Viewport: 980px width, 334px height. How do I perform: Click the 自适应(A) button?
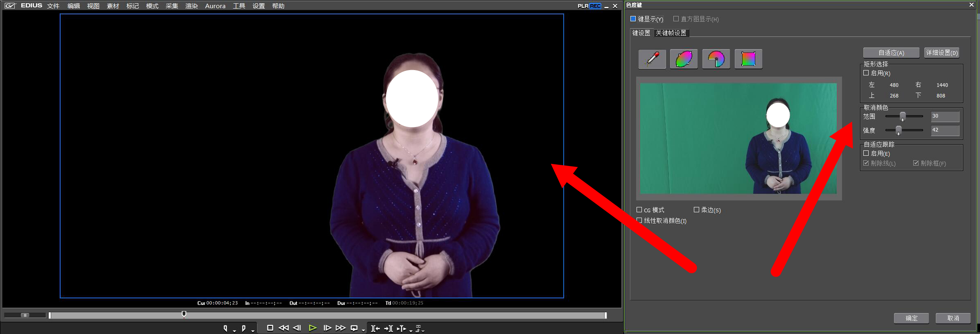point(891,52)
